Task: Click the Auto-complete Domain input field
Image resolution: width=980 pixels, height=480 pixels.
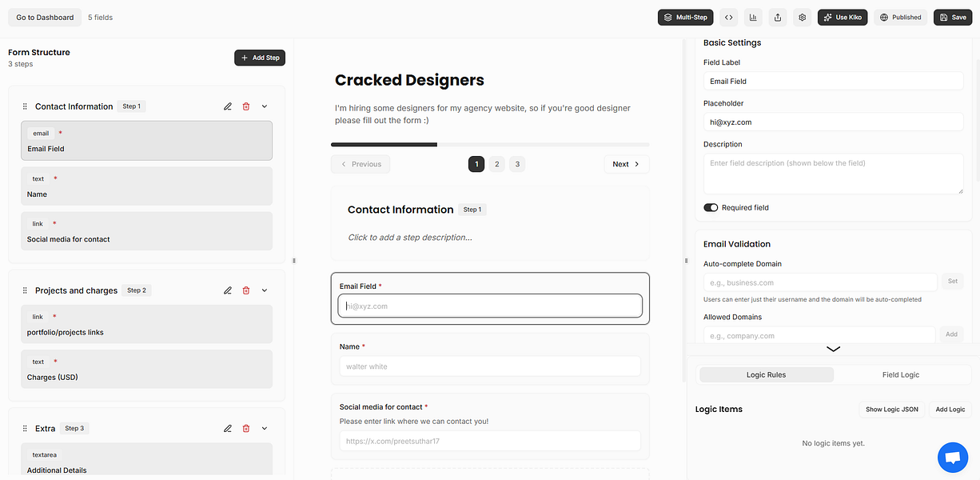Action: click(x=820, y=282)
